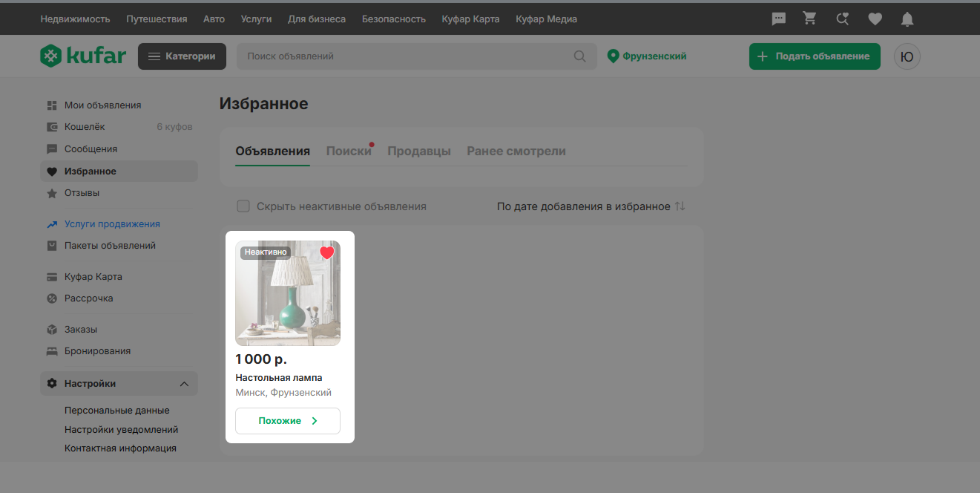Click the Минск, Фрунзенский location text
Screen dimensions: 980x493
(x=283, y=393)
